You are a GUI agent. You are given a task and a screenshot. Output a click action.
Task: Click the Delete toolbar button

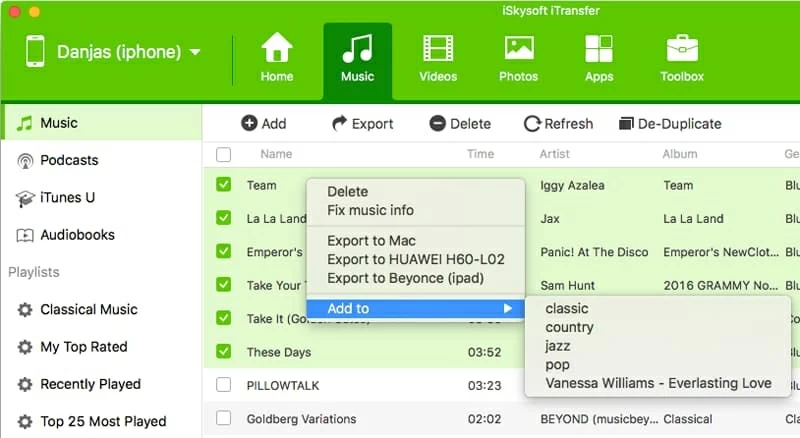tap(460, 124)
